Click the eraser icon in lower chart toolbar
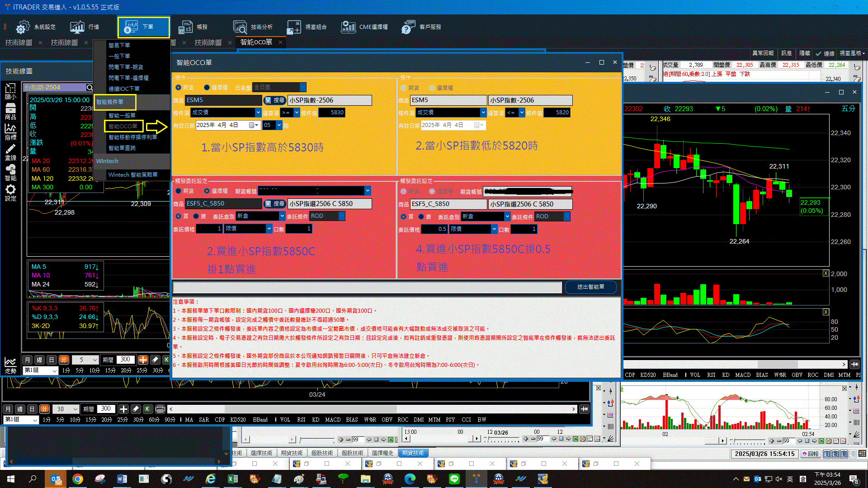 pyautogui.click(x=136, y=409)
